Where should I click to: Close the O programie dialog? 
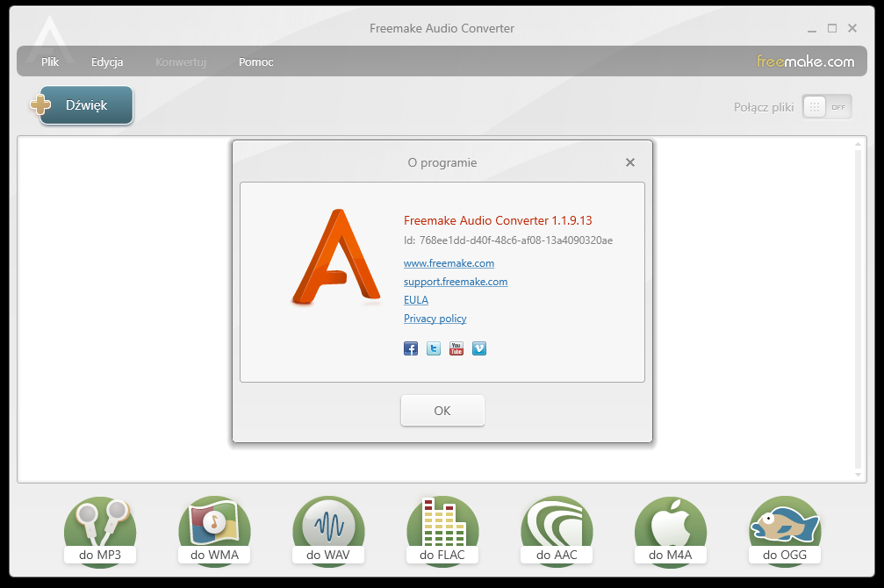tap(630, 162)
